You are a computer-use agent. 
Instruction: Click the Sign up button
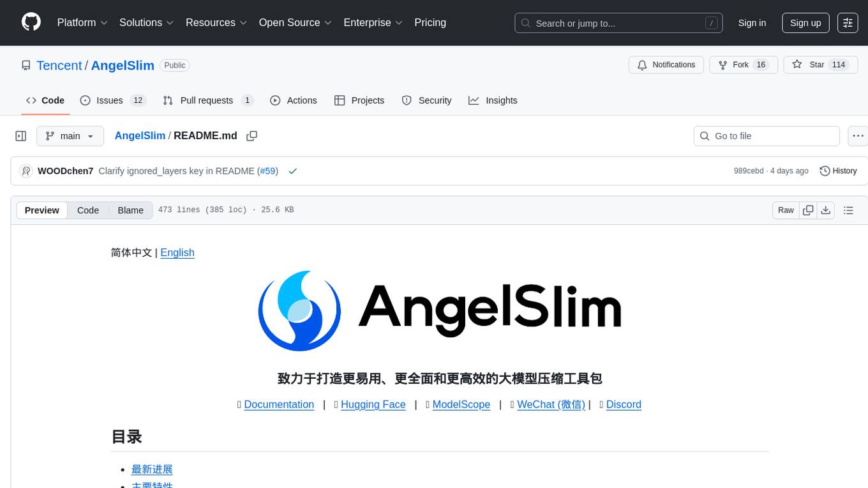[805, 23]
